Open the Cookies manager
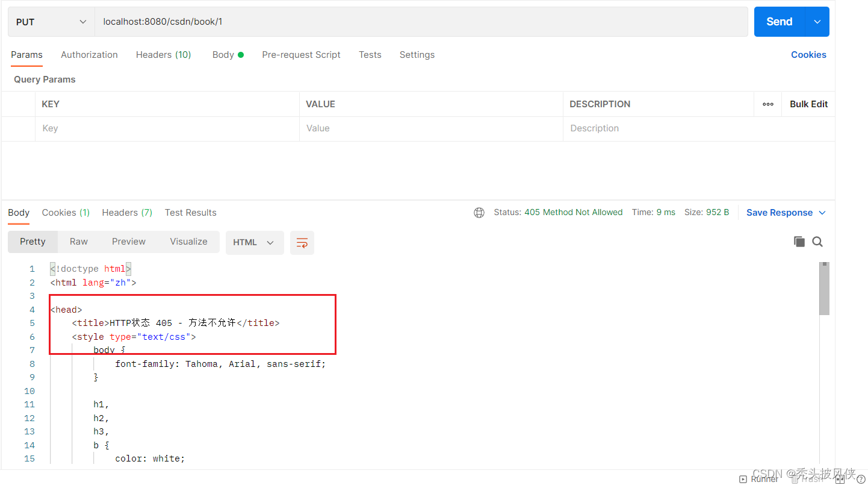 (x=808, y=55)
